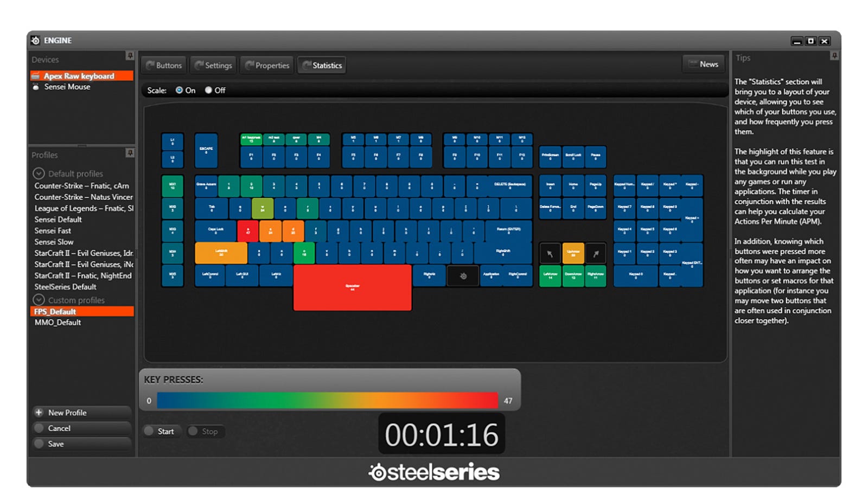This screenshot has height=488, width=868.
Task: Click the green RightArrow key
Action: 596,276
